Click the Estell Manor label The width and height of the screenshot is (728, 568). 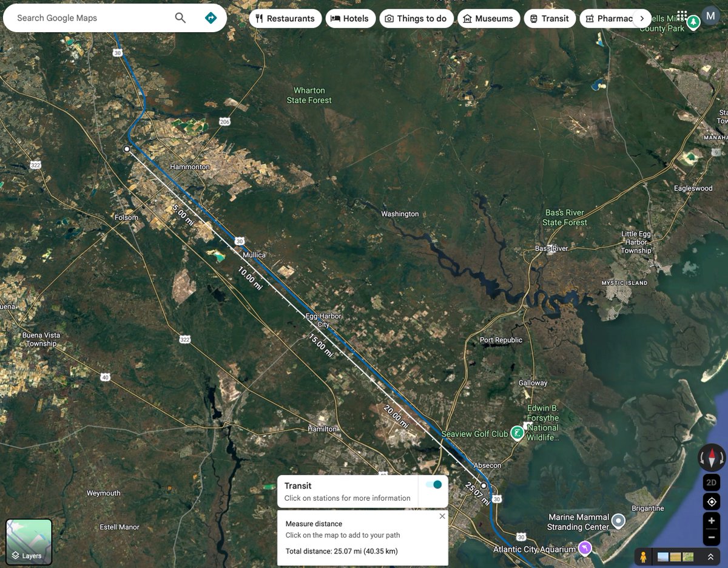tap(120, 527)
